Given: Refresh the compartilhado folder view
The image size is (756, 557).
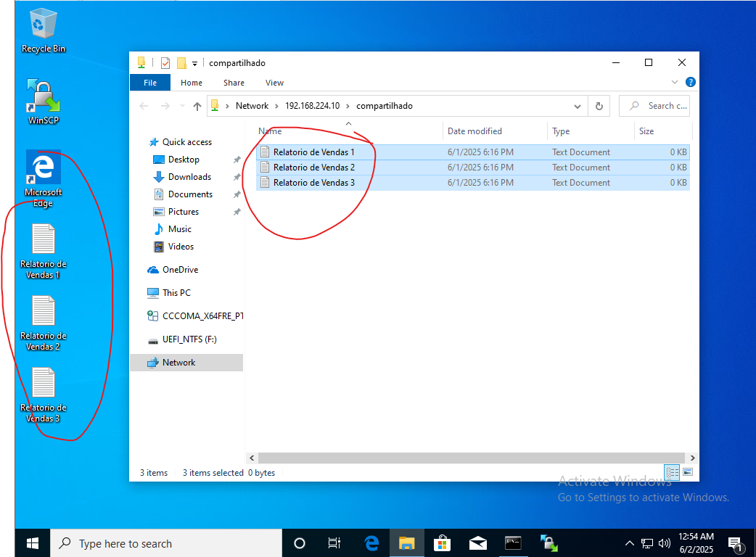Looking at the screenshot, I should tap(599, 106).
